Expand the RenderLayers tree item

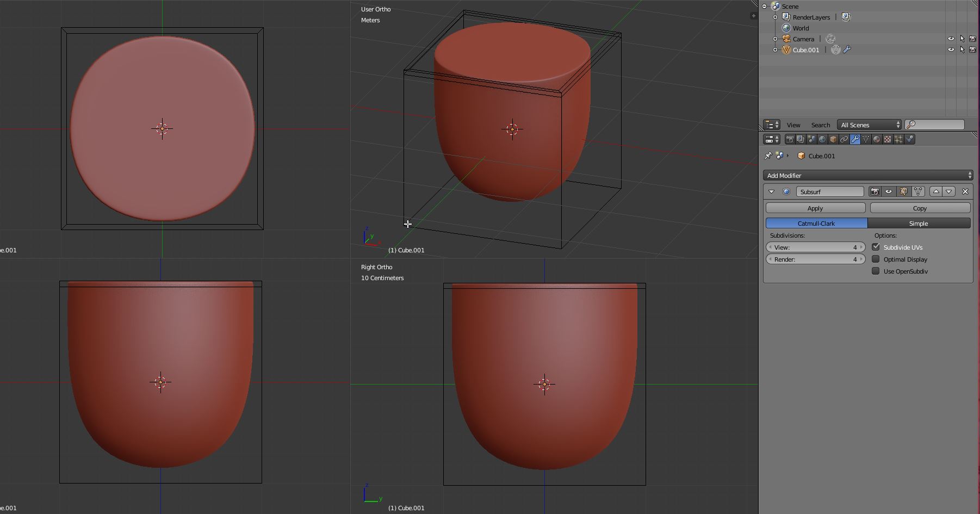tap(776, 17)
